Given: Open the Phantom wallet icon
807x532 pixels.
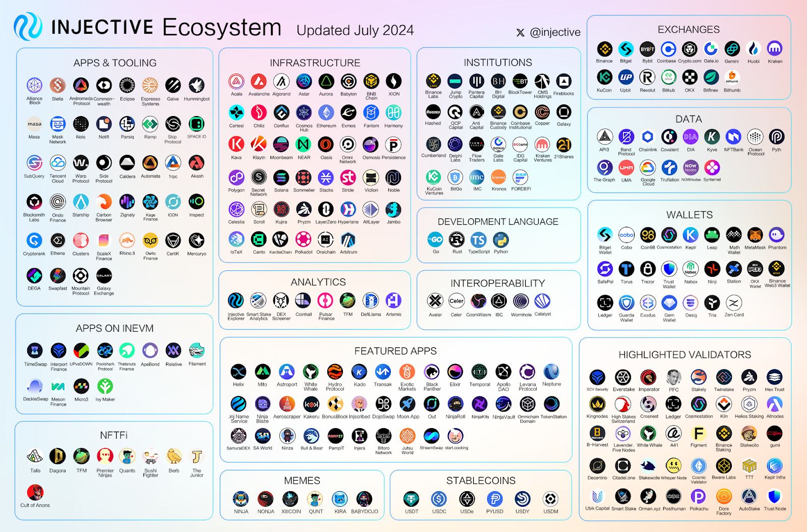Looking at the screenshot, I should tap(777, 235).
